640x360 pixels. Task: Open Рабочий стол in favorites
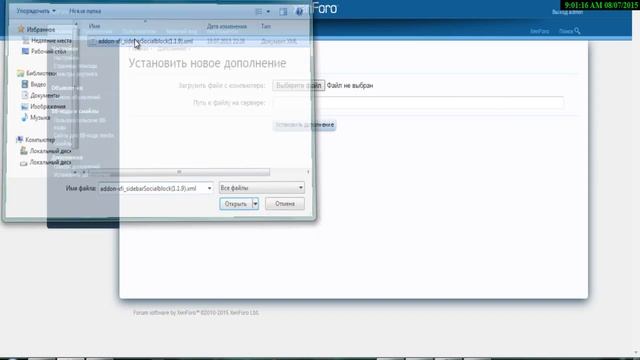[x=44, y=51]
